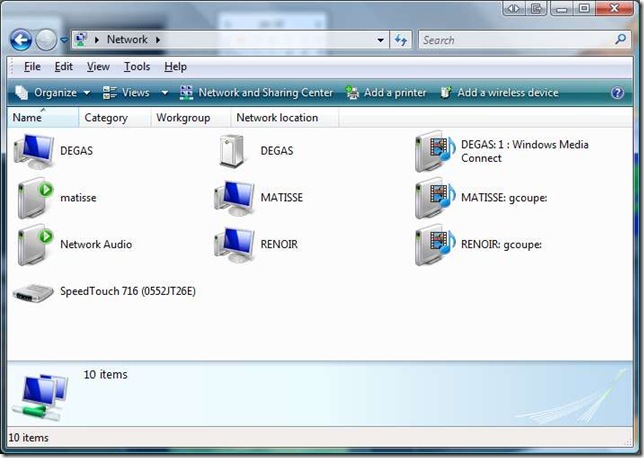Click the Organize toolbar icon
Image resolution: width=644 pixels, height=458 pixels.
21,93
